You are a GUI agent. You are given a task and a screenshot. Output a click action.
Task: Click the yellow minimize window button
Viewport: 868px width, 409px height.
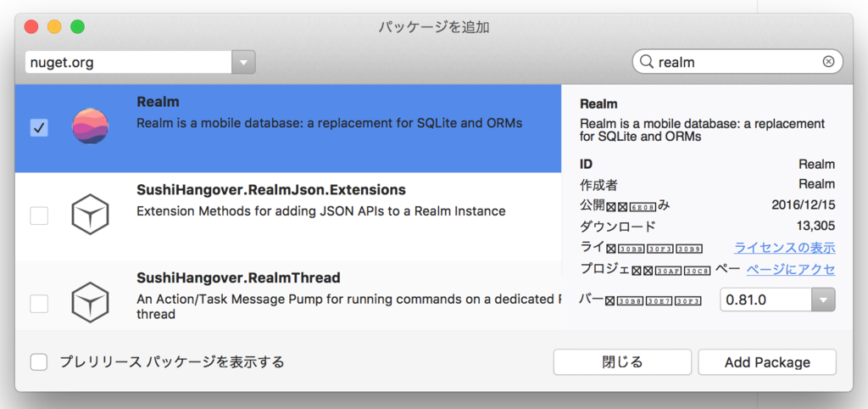click(x=54, y=26)
